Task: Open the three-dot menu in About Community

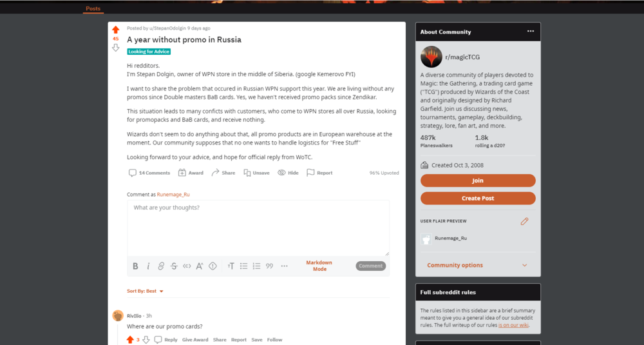Action: (x=531, y=31)
